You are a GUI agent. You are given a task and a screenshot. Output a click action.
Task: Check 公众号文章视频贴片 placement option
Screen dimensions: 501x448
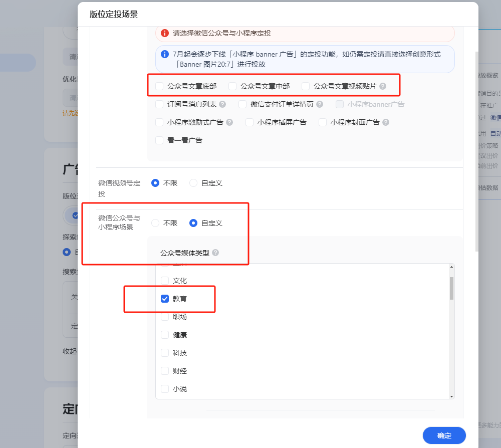[306, 86]
